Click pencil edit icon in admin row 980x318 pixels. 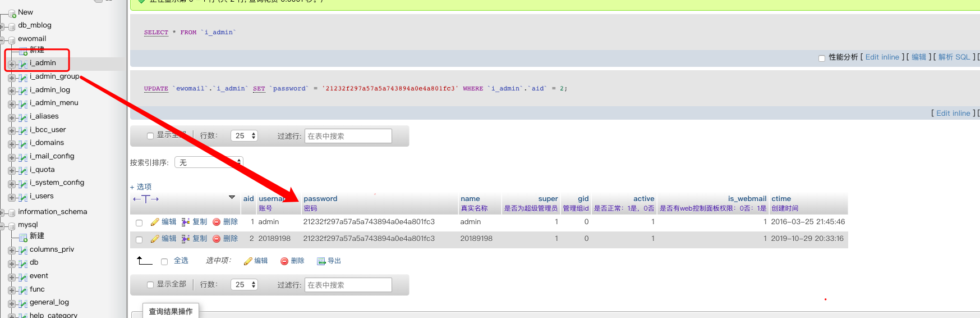[155, 222]
